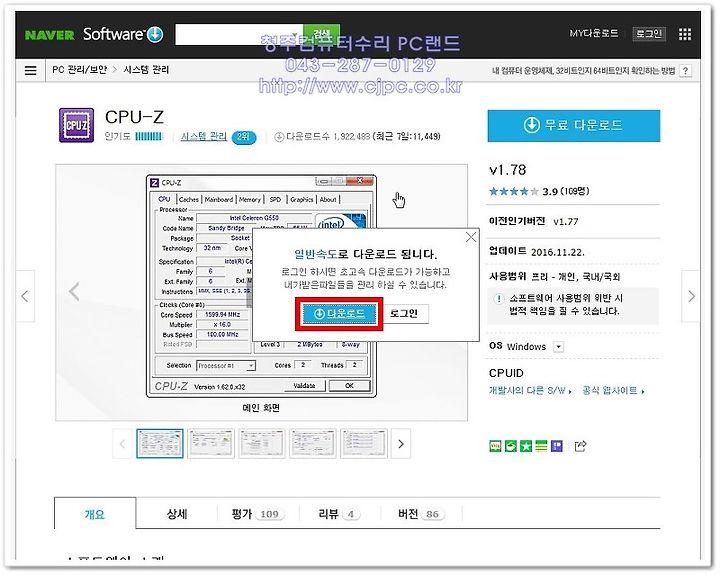Focus the software search input field

click(239, 34)
